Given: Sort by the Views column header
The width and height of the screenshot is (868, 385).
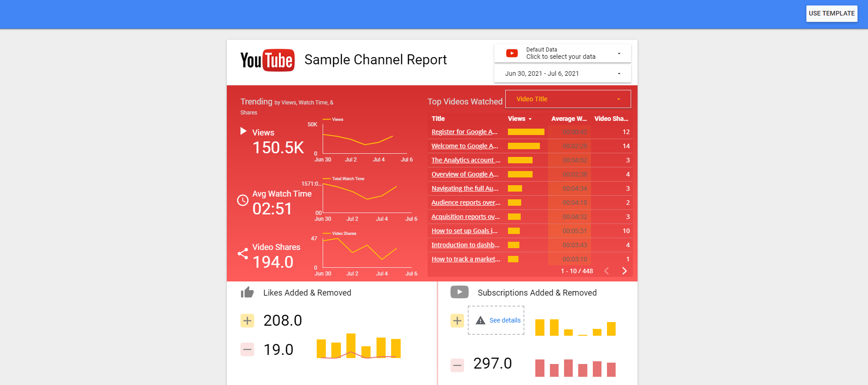Looking at the screenshot, I should 517,119.
